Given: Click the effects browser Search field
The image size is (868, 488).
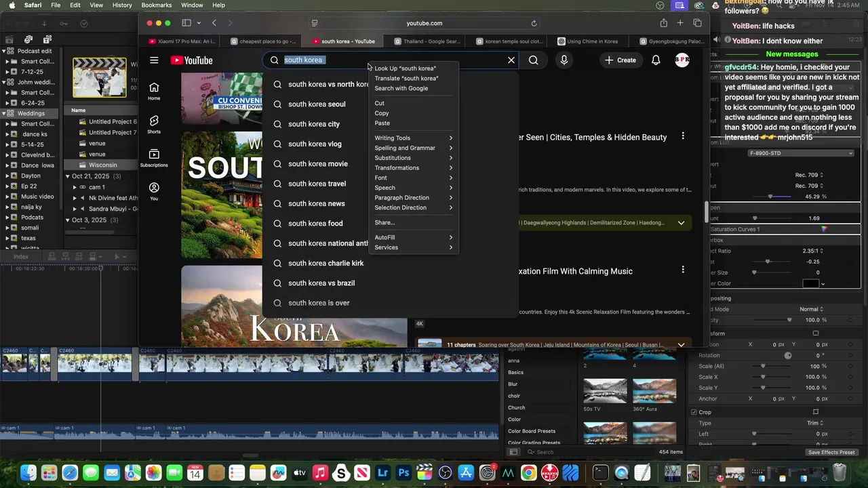Looking at the screenshot, I should pyautogui.click(x=590, y=452).
